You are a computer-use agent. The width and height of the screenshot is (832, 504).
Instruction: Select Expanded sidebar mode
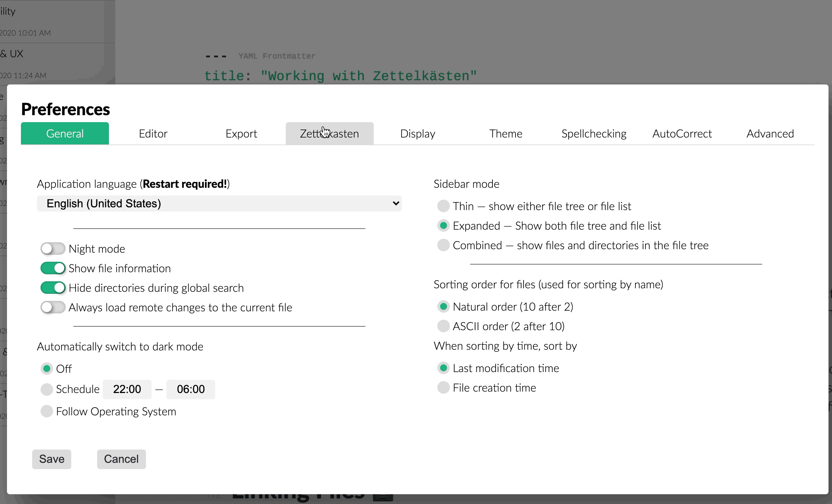(443, 225)
